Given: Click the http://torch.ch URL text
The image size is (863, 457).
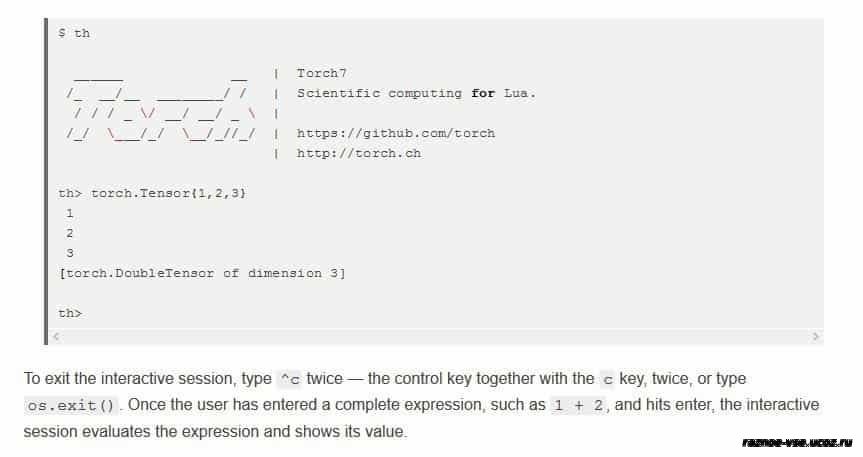Looking at the screenshot, I should pyautogui.click(x=359, y=153).
